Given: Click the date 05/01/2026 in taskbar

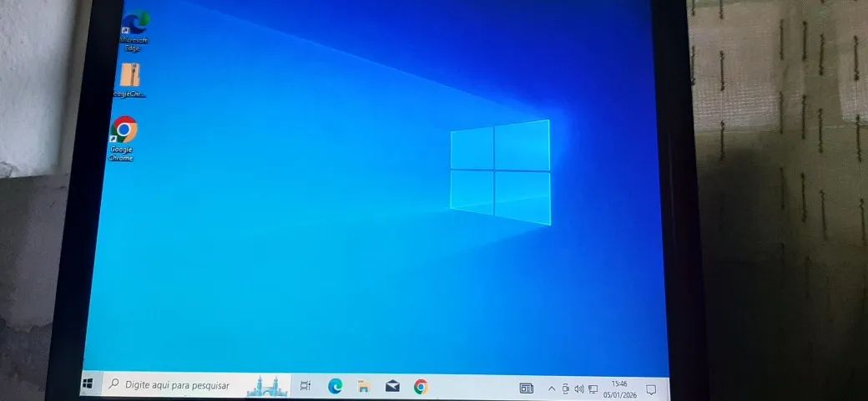Looking at the screenshot, I should (x=619, y=394).
